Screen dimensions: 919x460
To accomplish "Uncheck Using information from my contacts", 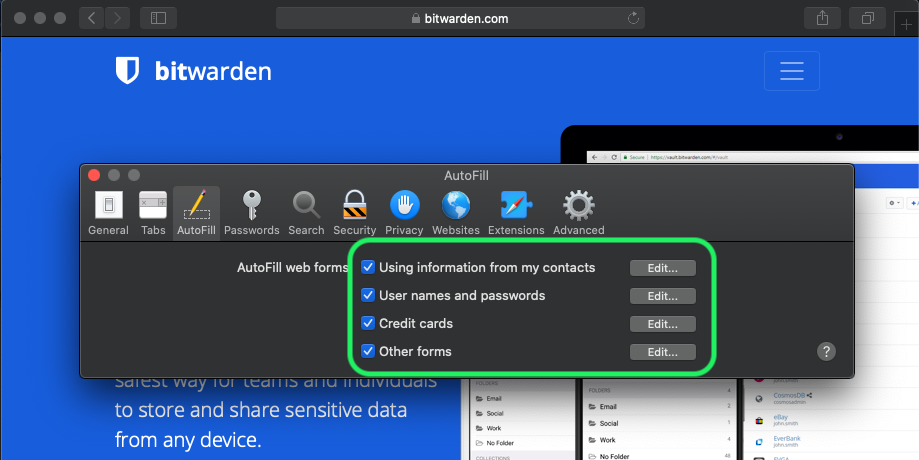I will point(368,268).
